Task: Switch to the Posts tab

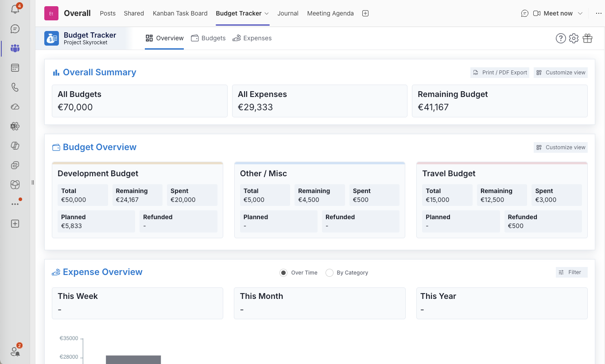Action: (108, 13)
